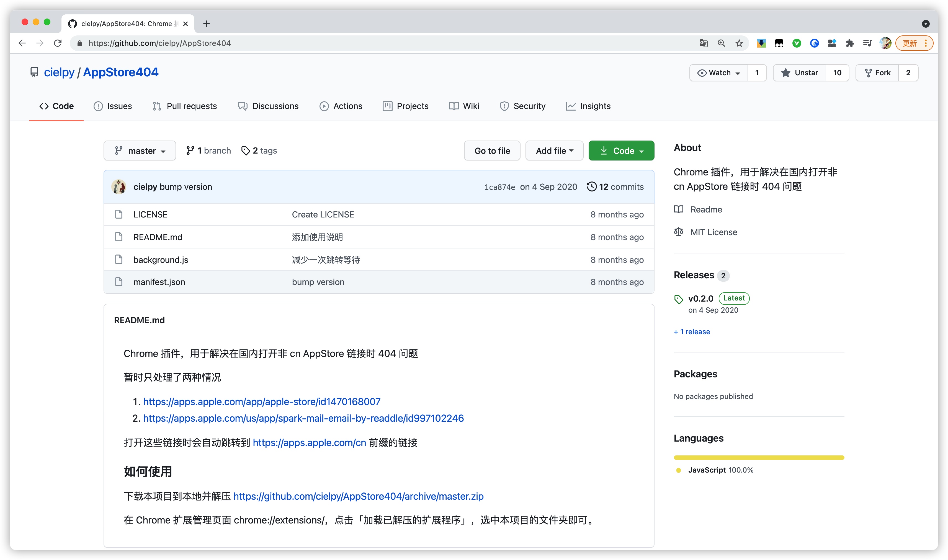Expand the master branch selector
948x560 pixels.
click(x=140, y=151)
